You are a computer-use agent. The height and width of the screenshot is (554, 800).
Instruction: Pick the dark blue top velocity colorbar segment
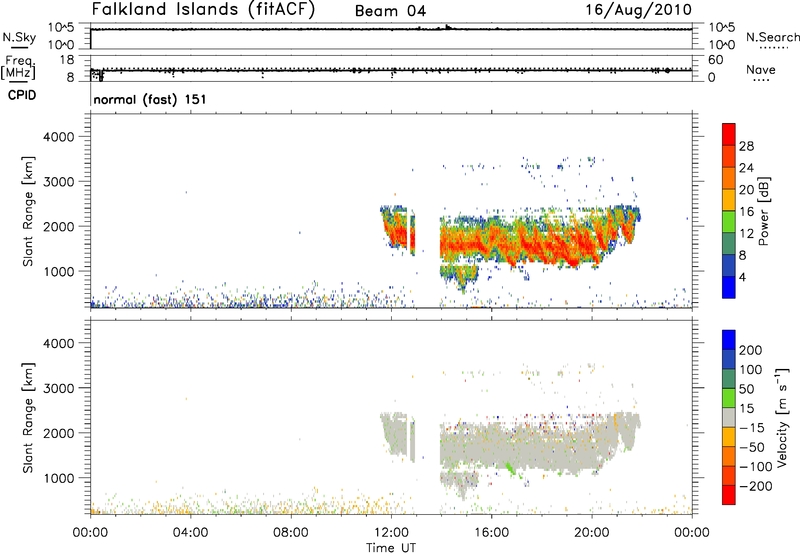pos(729,339)
